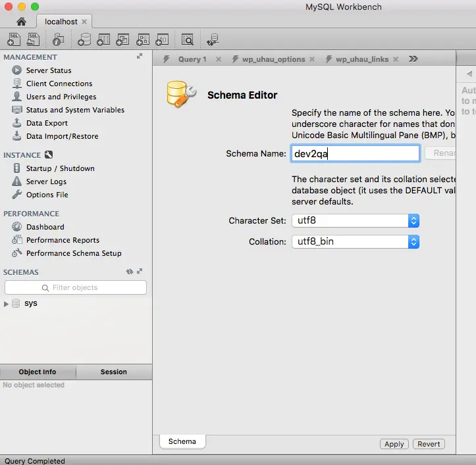
Task: Click the Instance section wrench icon
Action: pos(49,155)
